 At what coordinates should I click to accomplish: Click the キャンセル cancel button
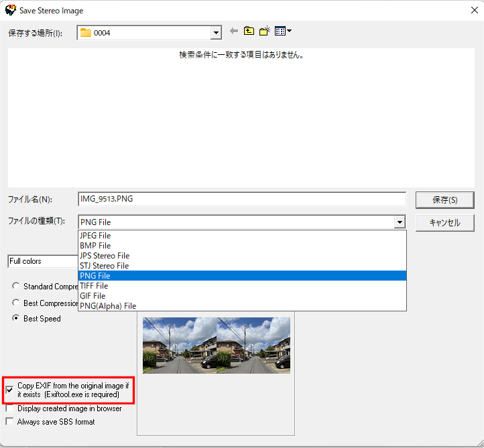coord(445,222)
